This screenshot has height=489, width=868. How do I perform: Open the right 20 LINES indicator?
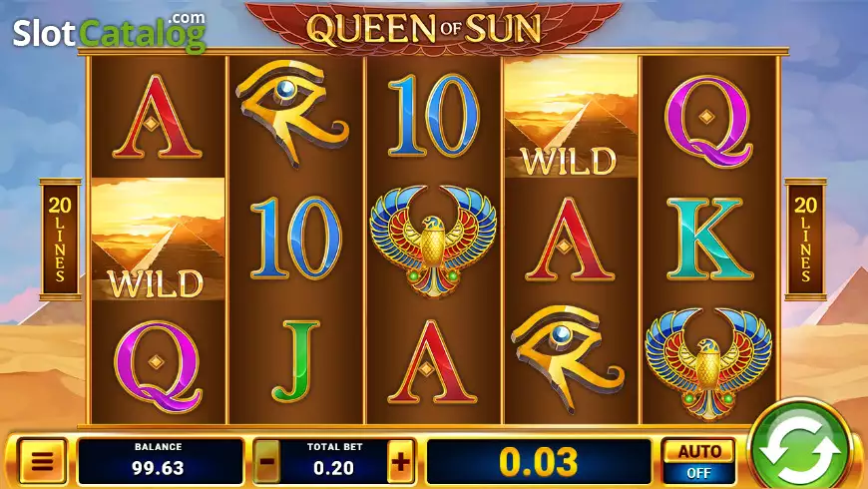(805, 240)
